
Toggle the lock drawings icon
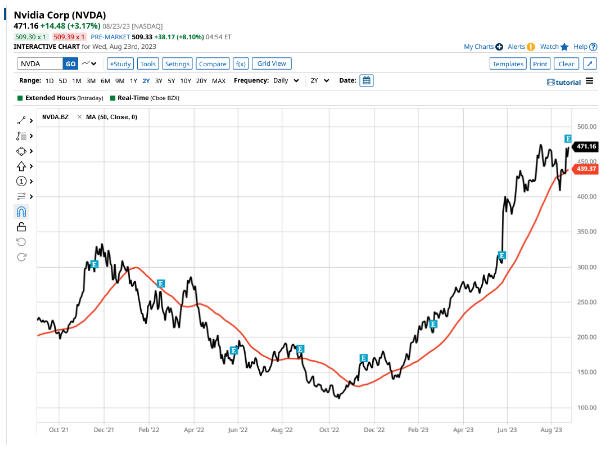(21, 227)
